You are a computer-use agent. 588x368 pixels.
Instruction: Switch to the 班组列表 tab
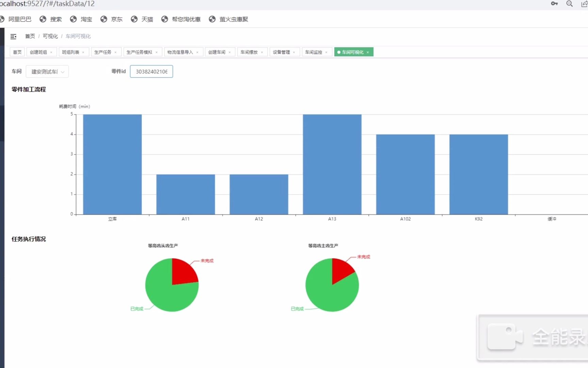pyautogui.click(x=71, y=52)
